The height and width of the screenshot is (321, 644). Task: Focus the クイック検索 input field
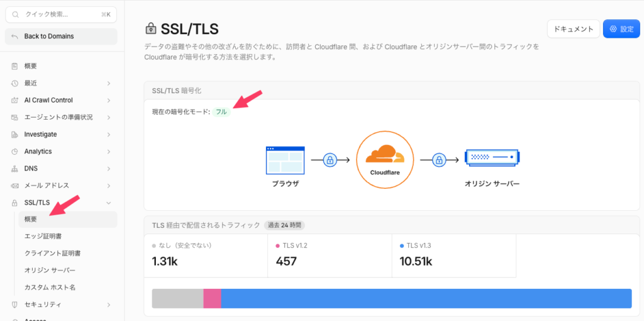coord(61,14)
